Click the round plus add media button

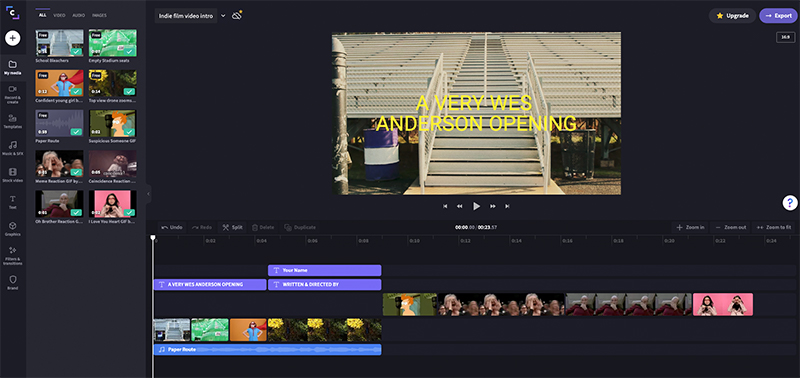(x=13, y=38)
